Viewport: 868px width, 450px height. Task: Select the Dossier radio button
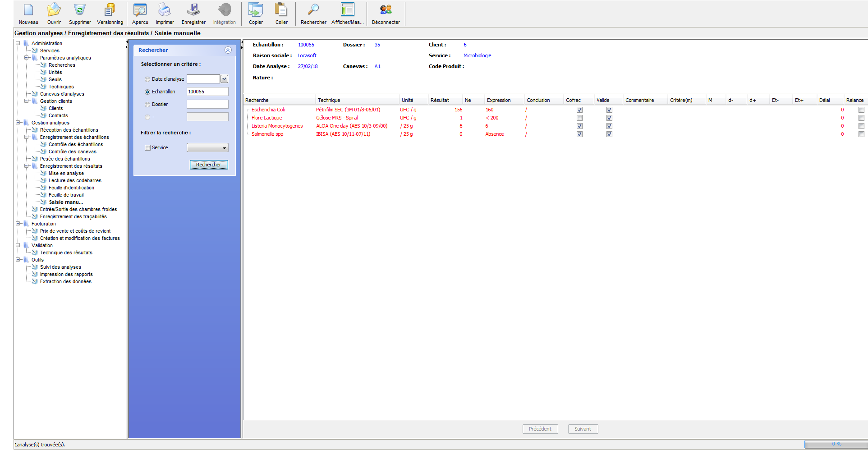pyautogui.click(x=147, y=105)
